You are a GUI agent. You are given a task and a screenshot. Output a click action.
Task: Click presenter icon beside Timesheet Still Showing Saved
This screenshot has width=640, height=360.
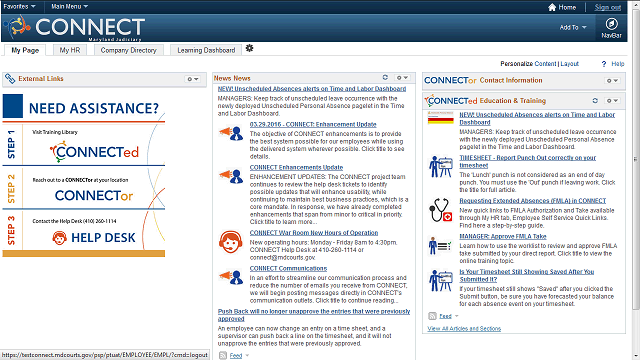441,280
